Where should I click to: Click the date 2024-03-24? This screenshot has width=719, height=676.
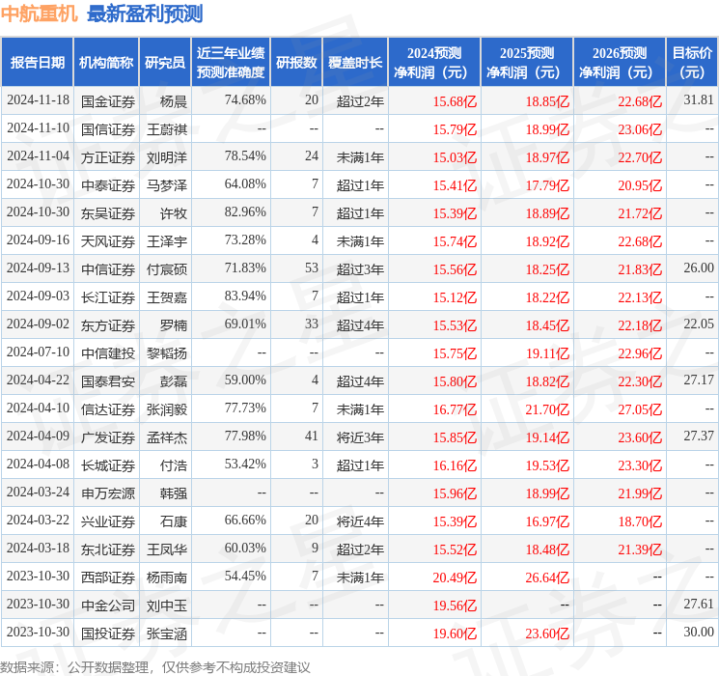click(38, 492)
